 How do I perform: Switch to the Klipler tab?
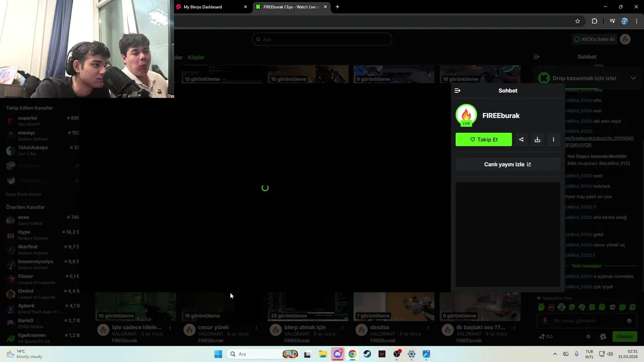[x=196, y=57]
